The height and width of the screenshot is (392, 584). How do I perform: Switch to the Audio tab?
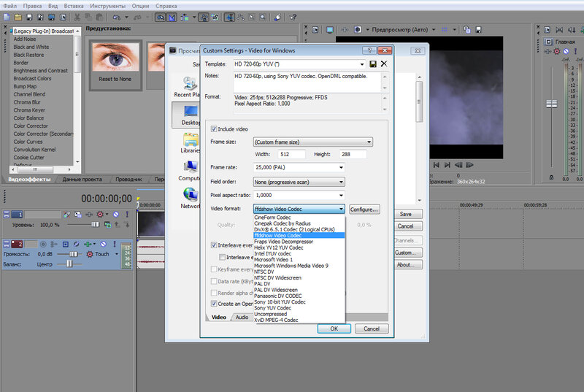point(242,318)
